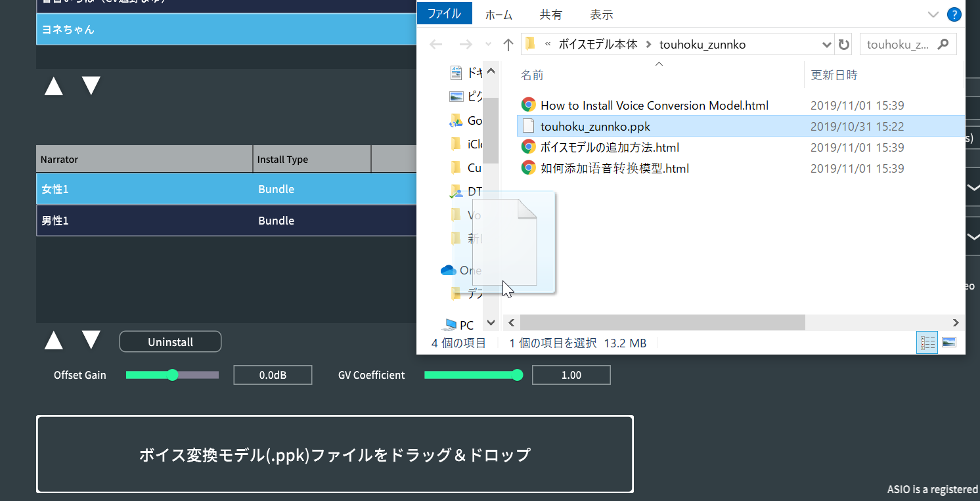Click the upper list's move-up triangle arrow

(54, 85)
